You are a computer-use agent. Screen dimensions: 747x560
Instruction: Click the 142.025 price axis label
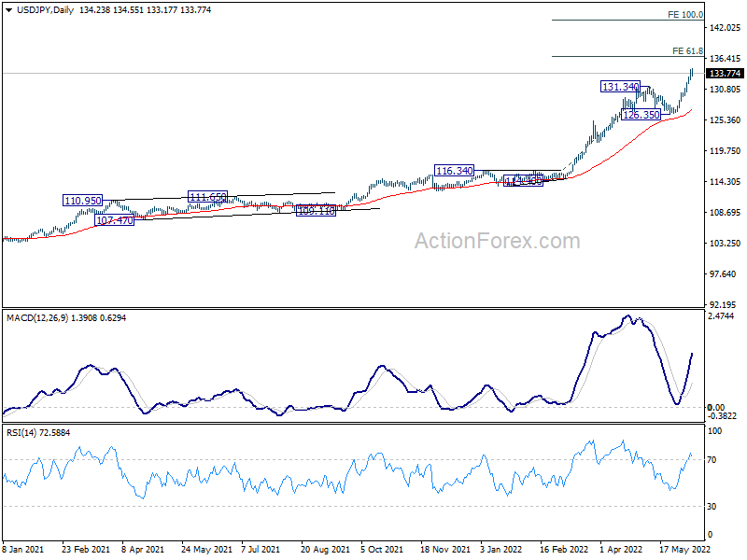724,29
